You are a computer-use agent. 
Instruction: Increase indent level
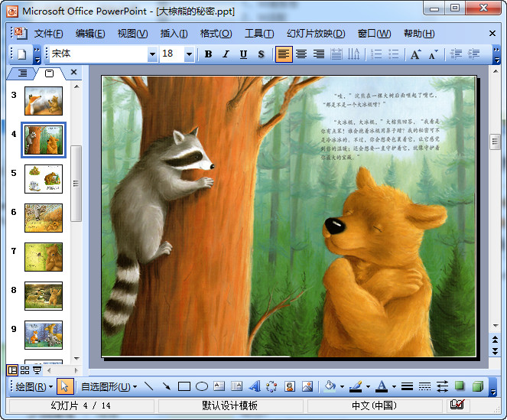point(473,54)
